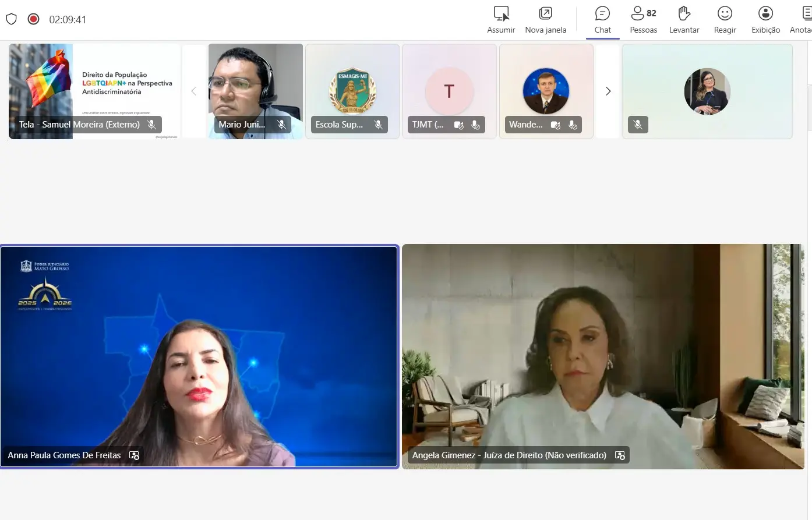This screenshot has width=812, height=520.
Task: Click Mario Junior's muted microphone icon
Action: point(281,125)
